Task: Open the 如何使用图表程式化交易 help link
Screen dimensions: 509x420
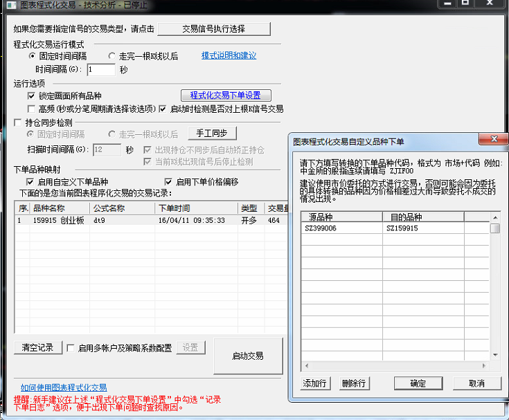Action: (x=64, y=387)
